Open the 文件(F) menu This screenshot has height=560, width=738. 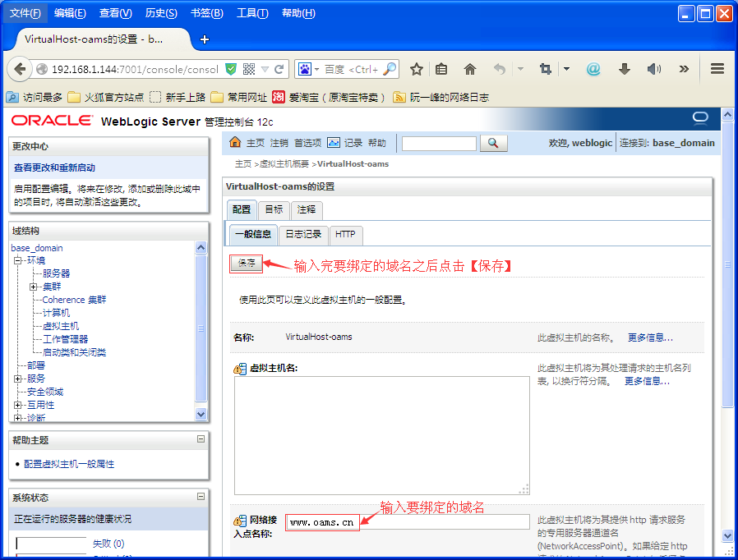click(25, 13)
